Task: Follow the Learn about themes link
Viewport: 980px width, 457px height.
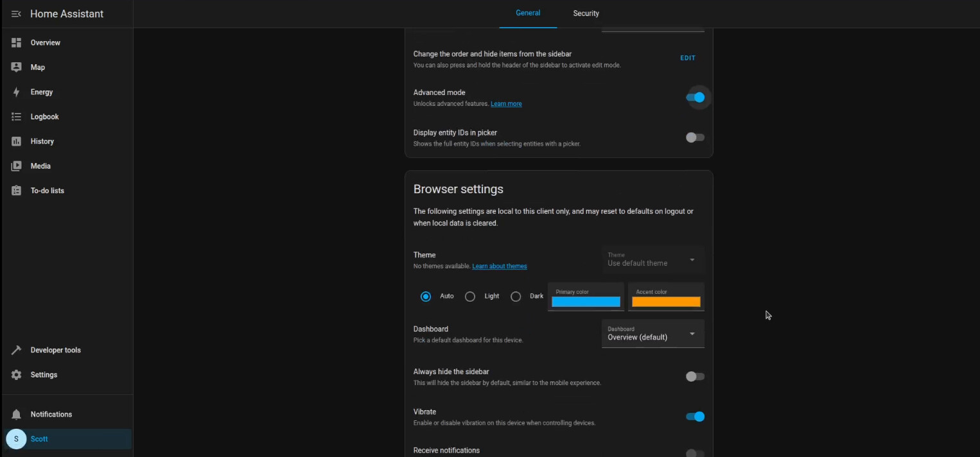Action: 500,266
